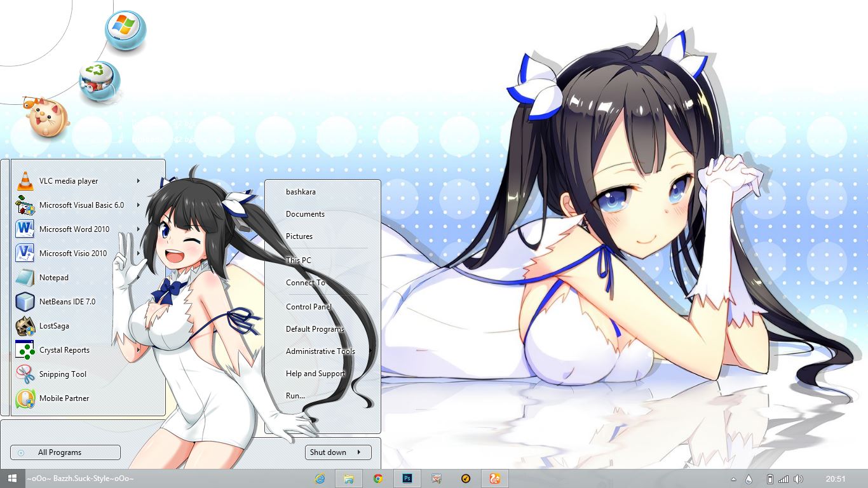The image size is (868, 488).
Task: Open File Explorer from the taskbar
Action: [349, 478]
